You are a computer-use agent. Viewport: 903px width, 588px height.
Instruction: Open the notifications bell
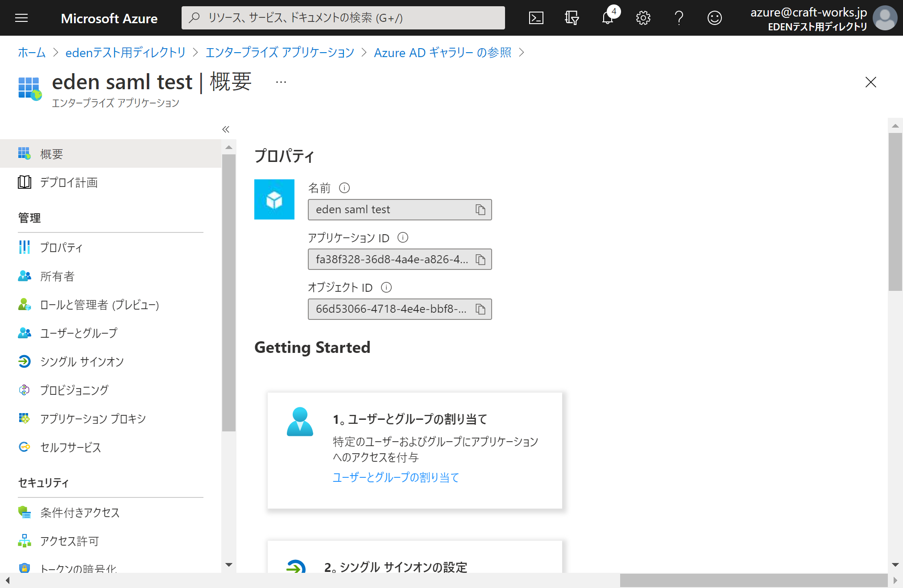(x=608, y=18)
